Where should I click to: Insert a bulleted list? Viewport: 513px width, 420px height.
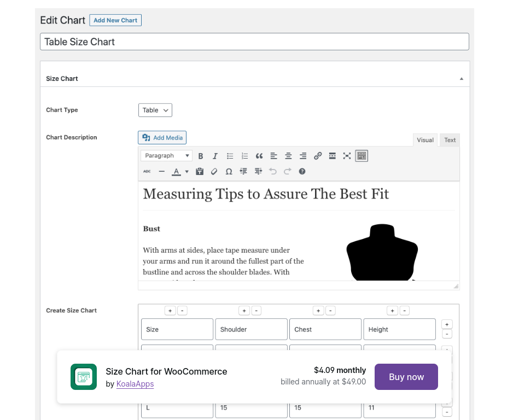click(x=230, y=156)
